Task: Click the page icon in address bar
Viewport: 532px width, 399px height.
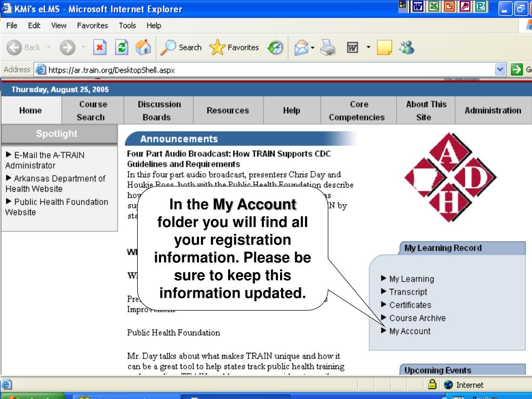Action: pyautogui.click(x=41, y=70)
